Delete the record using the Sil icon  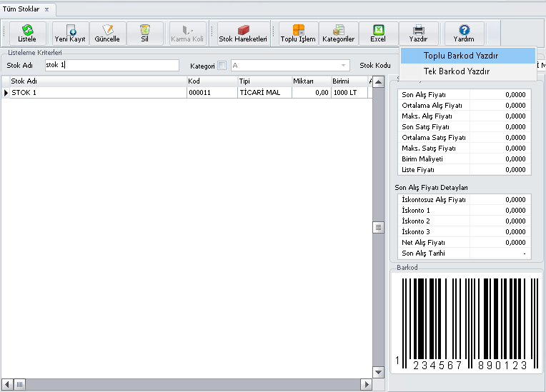[145, 33]
